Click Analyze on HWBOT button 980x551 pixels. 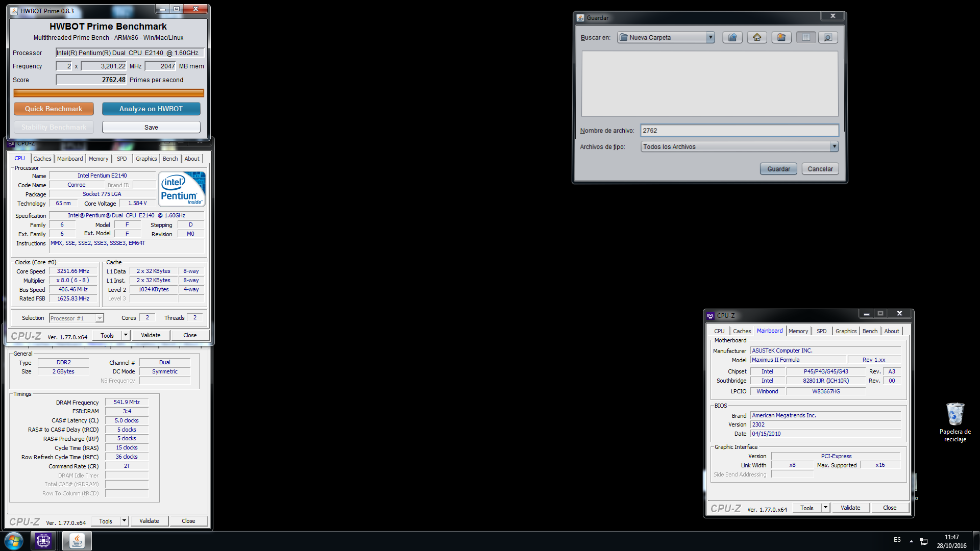coord(151,109)
